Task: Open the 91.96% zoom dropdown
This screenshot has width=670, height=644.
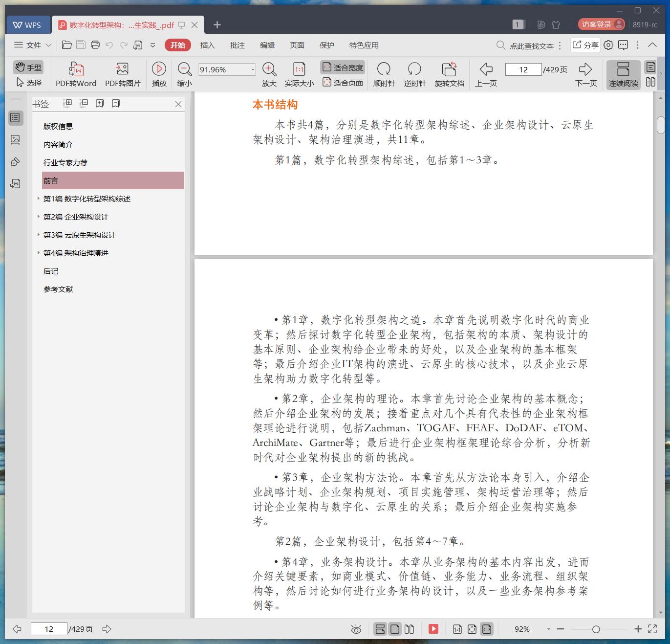Action: tap(253, 69)
